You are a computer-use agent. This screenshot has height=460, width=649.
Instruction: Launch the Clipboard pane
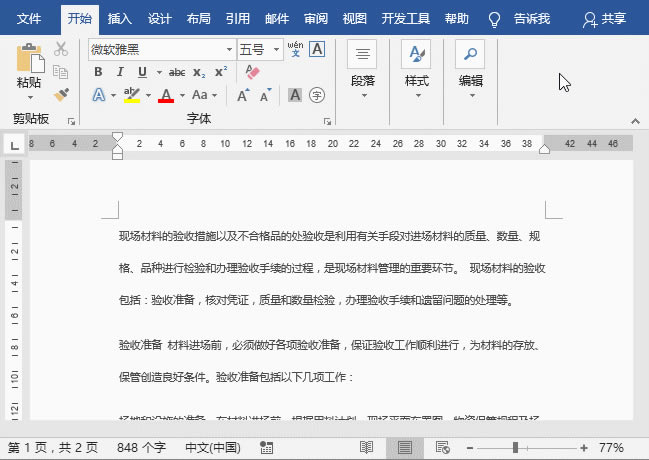click(71, 121)
